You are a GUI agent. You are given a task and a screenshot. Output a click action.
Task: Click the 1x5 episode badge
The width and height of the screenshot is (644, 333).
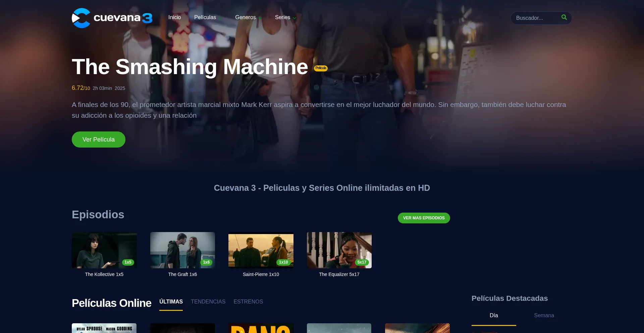pos(128,262)
